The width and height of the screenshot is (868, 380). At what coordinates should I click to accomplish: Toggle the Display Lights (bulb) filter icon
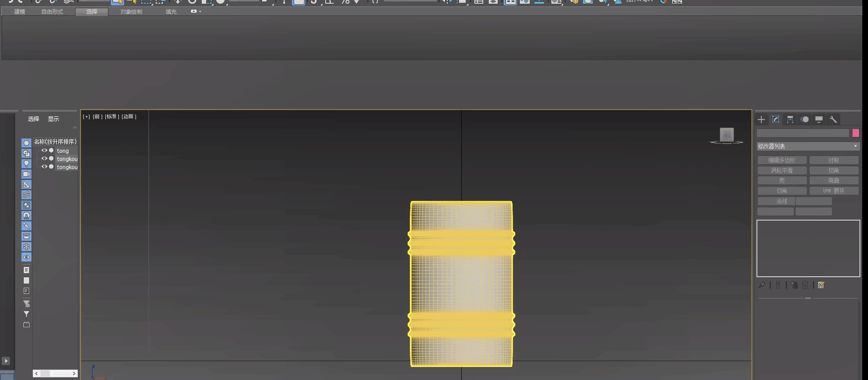(x=26, y=164)
